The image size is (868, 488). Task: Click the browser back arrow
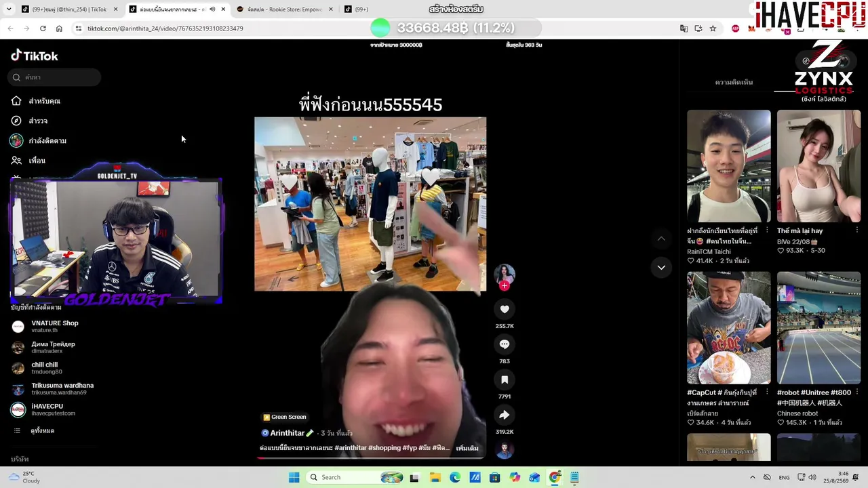tap(10, 28)
